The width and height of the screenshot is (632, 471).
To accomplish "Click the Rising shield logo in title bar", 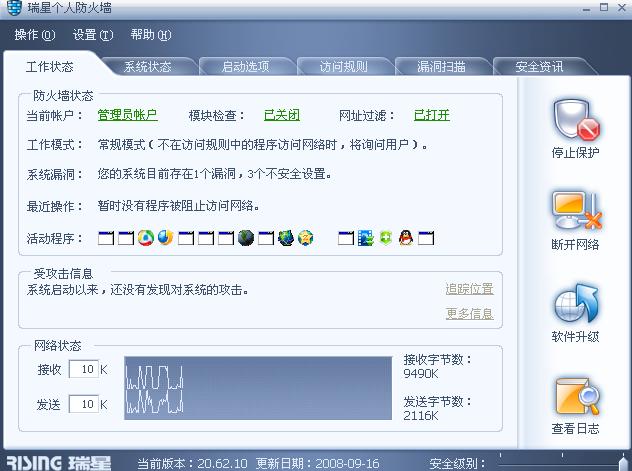I will coord(14,7).
